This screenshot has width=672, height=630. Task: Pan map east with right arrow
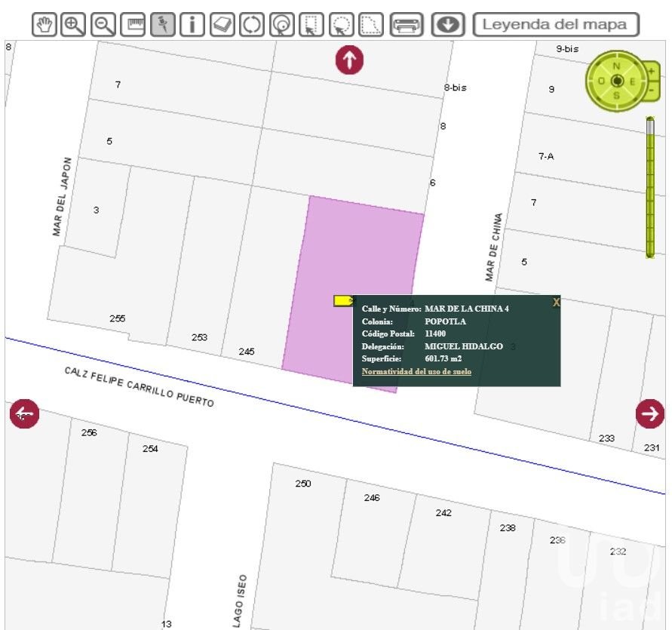coord(649,413)
